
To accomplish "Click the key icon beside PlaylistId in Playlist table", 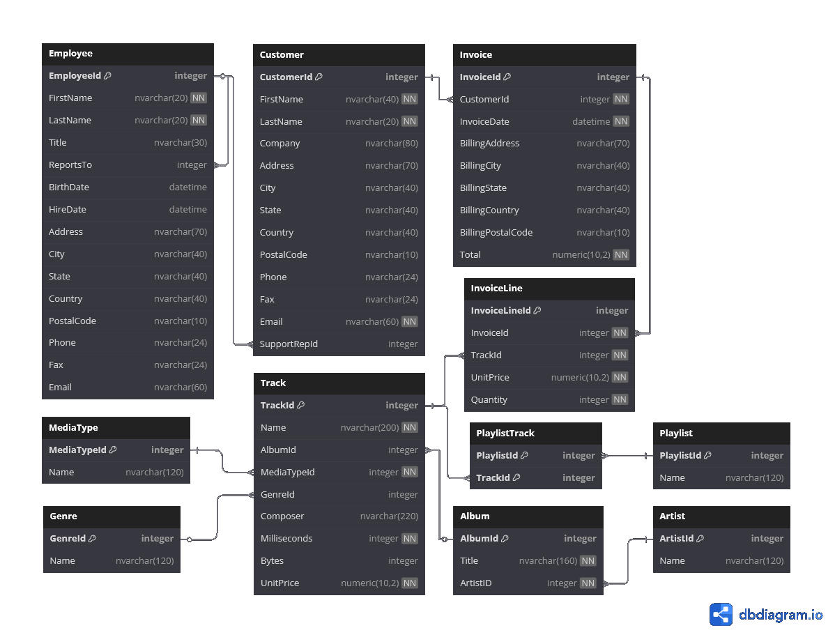I will (x=707, y=455).
